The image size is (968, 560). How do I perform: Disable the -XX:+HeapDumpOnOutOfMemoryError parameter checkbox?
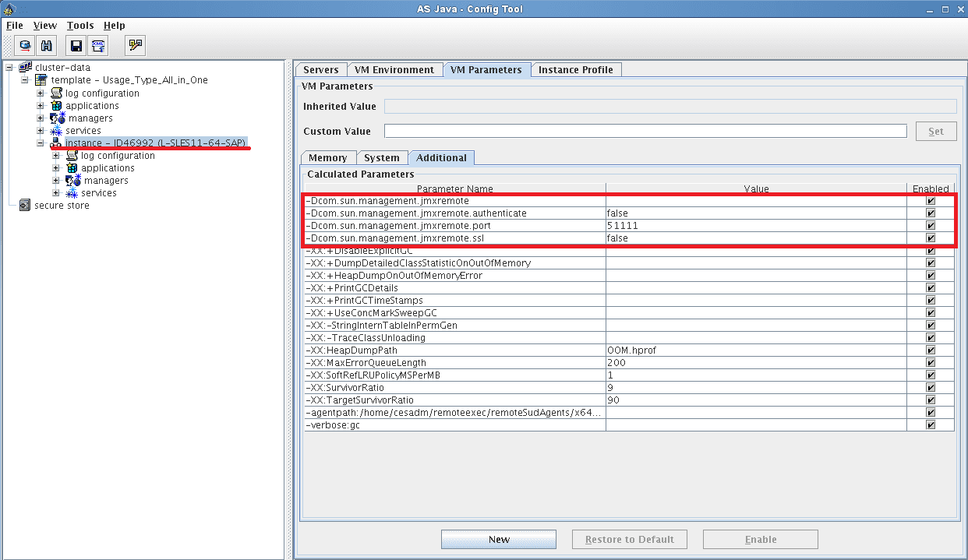pyautogui.click(x=931, y=276)
